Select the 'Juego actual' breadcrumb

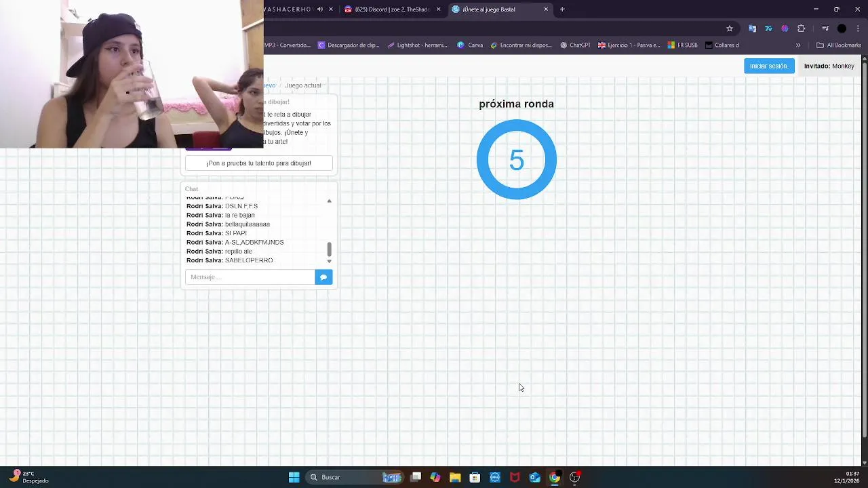click(x=302, y=85)
